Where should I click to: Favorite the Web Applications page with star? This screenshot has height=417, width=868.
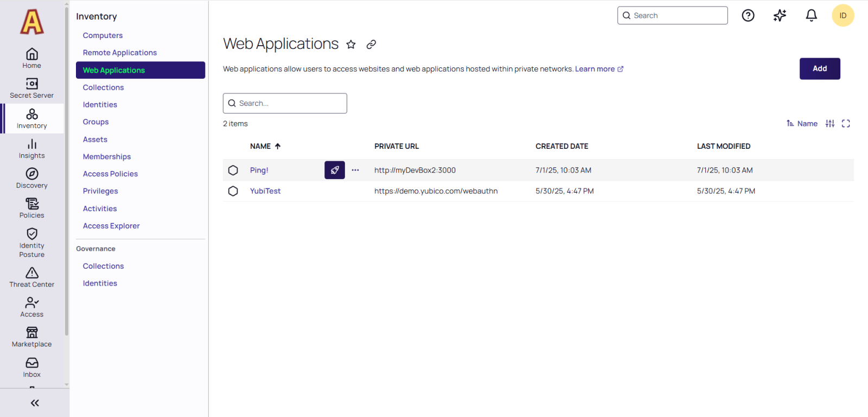pos(351,45)
